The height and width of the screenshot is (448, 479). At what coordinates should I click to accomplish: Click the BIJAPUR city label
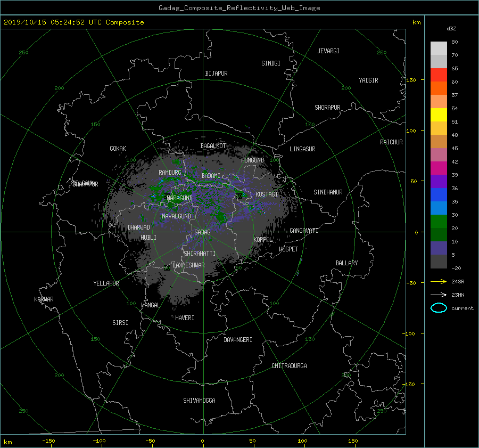click(216, 74)
